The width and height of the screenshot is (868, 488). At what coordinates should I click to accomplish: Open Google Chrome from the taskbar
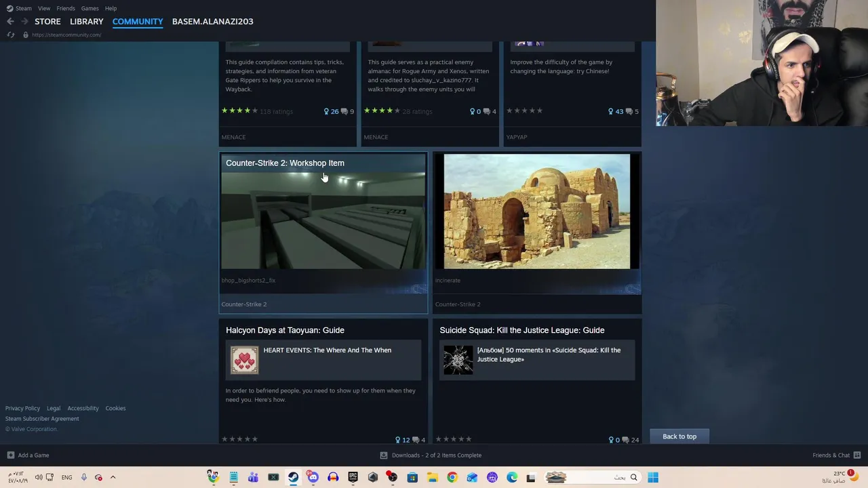click(x=452, y=477)
